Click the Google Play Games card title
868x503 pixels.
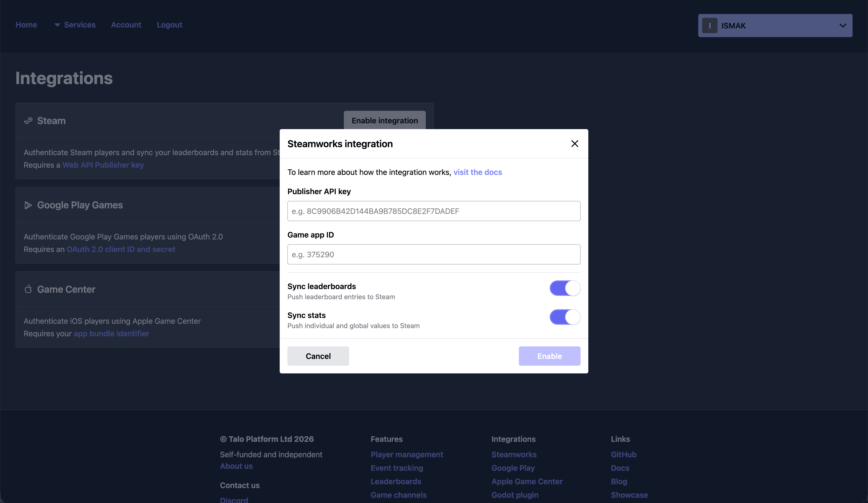80,205
